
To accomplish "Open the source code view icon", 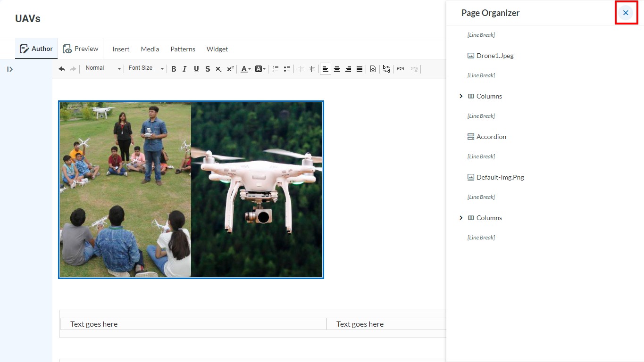I will 373,69.
